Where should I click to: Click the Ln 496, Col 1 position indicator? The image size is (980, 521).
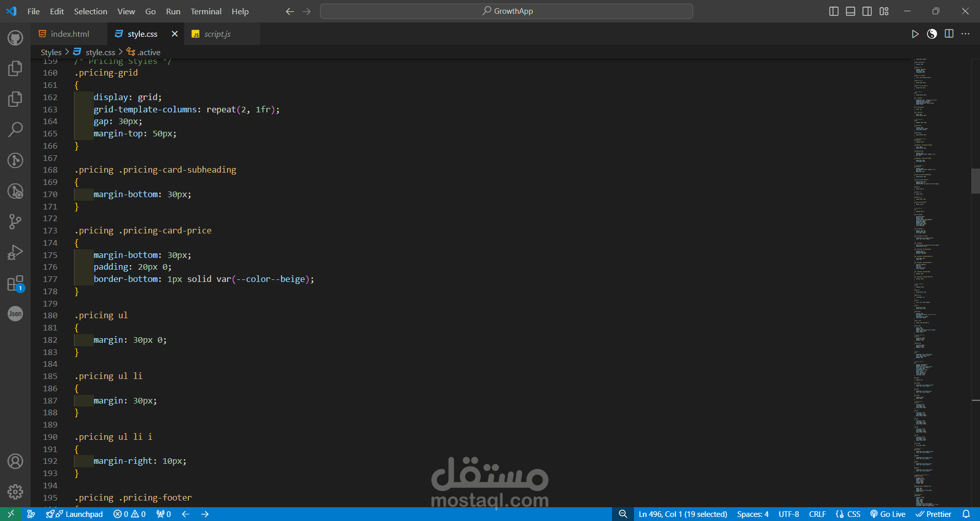(683, 514)
